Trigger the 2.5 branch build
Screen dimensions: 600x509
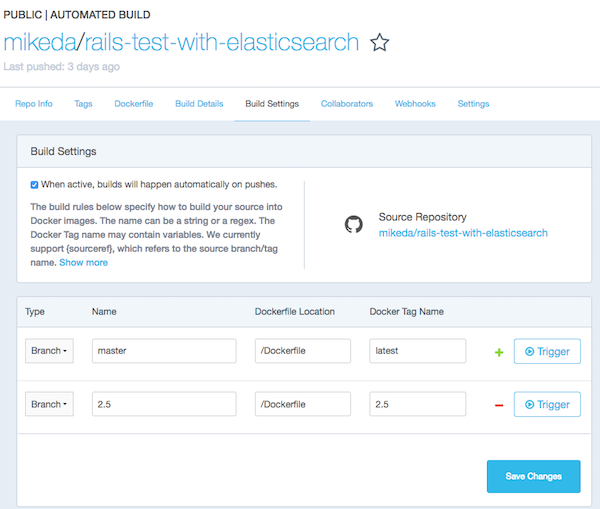click(x=547, y=404)
